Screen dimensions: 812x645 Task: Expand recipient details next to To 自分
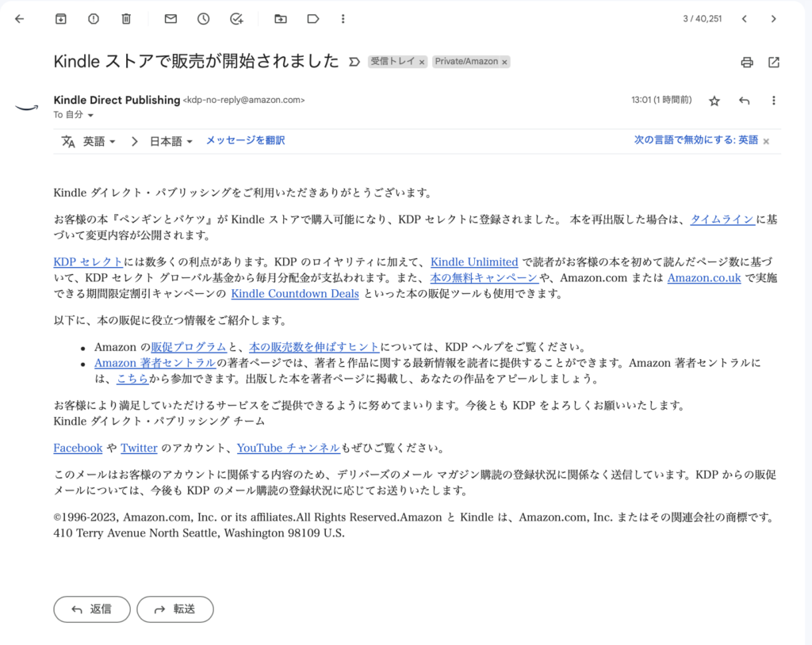(90, 116)
